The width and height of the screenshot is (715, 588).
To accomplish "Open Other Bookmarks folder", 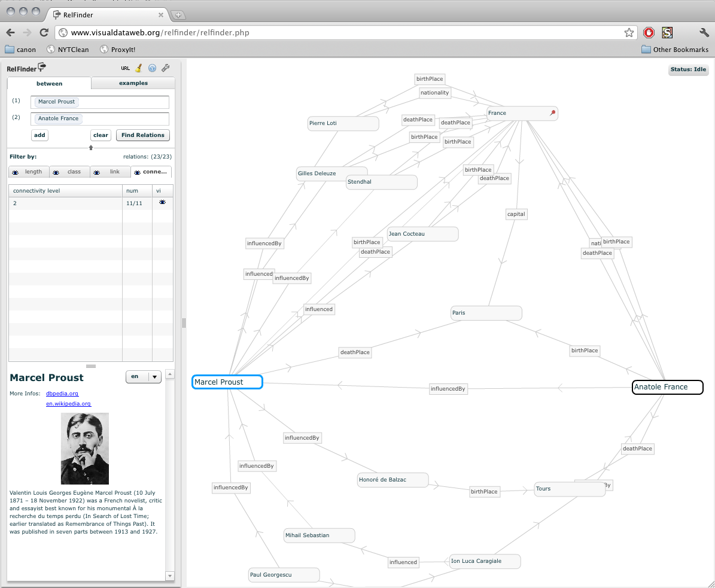I will coord(674,50).
